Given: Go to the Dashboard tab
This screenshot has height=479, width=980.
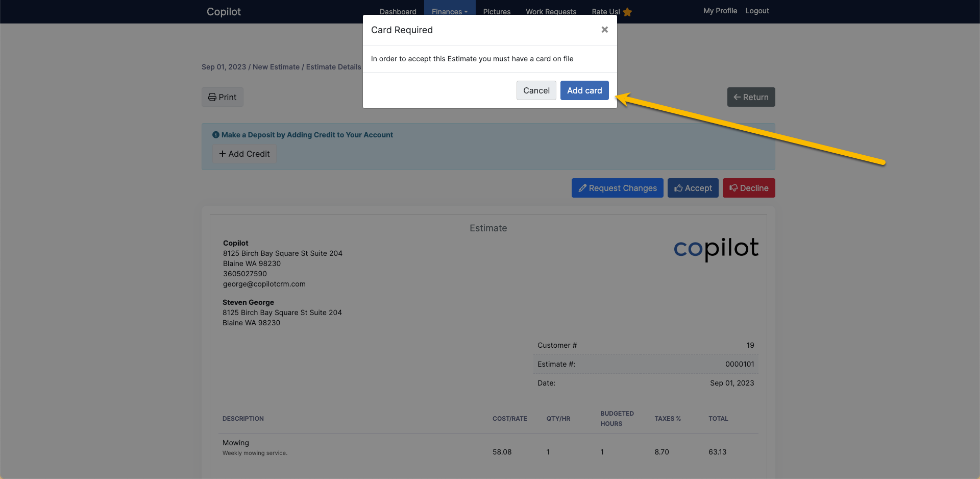Looking at the screenshot, I should pos(398,12).
